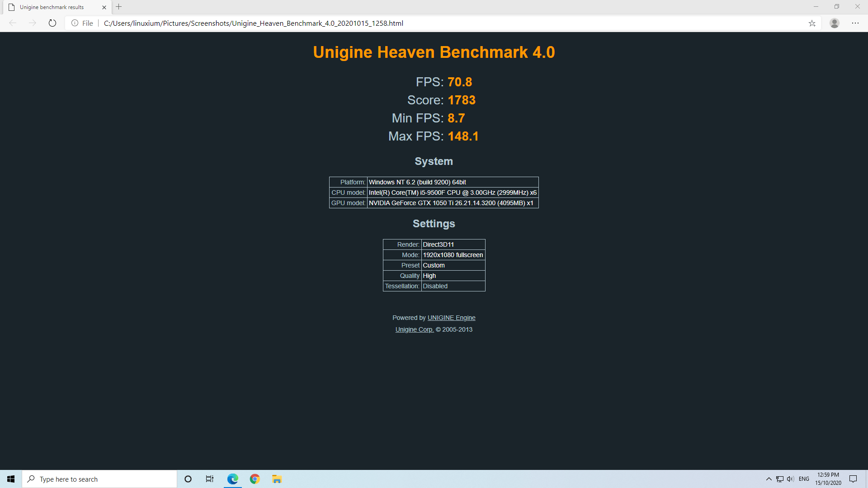
Task: Click the Intel Core i5-9500F CPU cell
Action: pyautogui.click(x=453, y=192)
